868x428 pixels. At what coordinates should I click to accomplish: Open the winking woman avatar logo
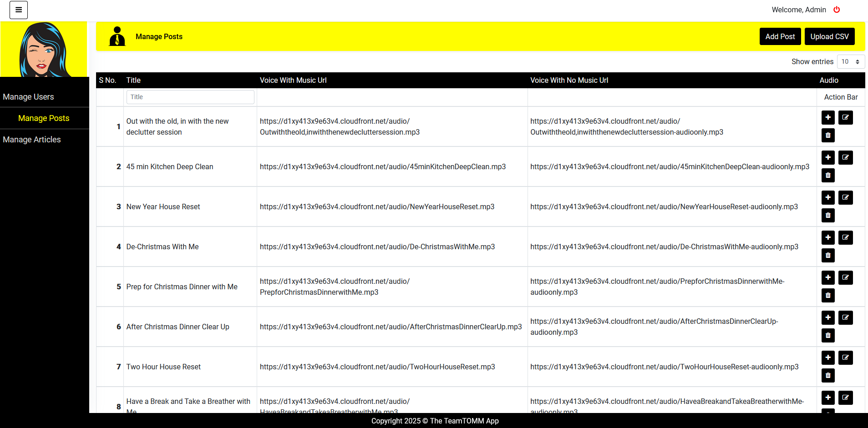tap(44, 49)
